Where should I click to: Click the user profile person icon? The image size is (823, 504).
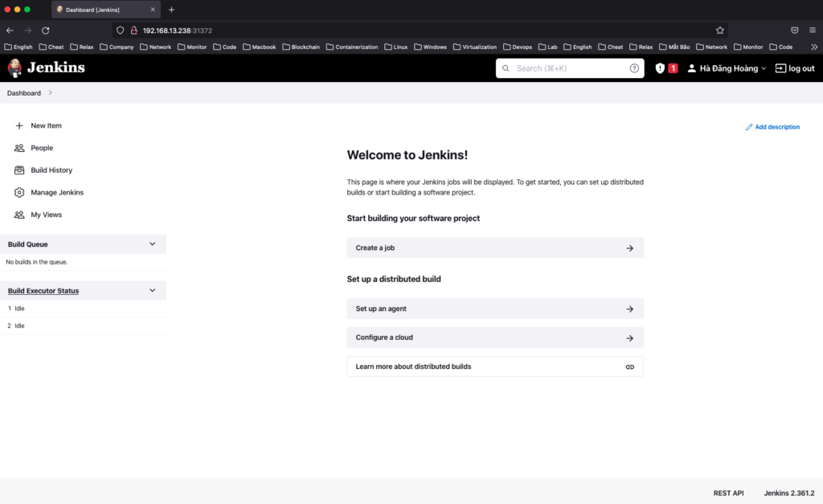[x=692, y=68]
